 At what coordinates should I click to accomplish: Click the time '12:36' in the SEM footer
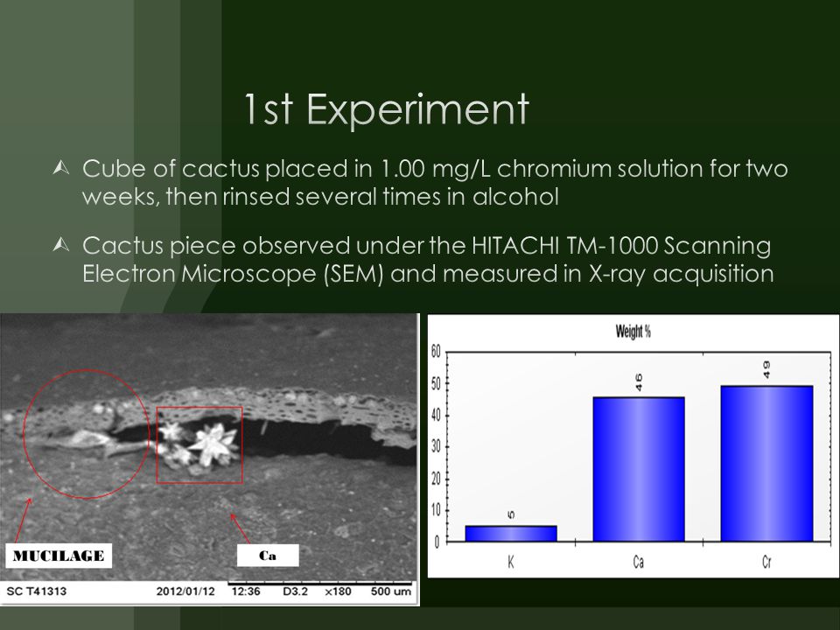click(x=246, y=591)
